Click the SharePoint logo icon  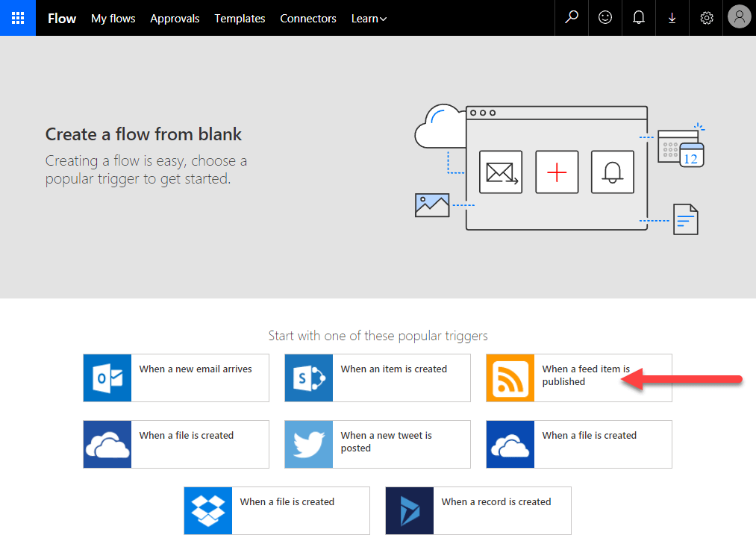tap(309, 378)
